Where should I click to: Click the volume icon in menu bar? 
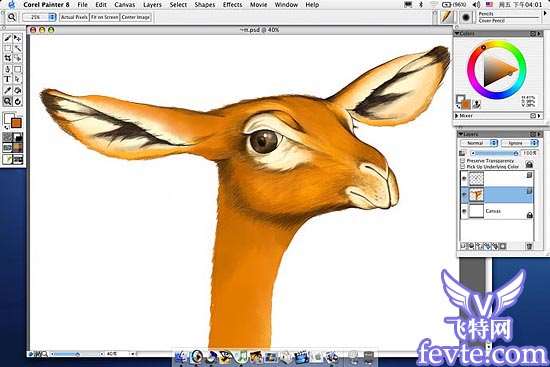[x=476, y=5]
